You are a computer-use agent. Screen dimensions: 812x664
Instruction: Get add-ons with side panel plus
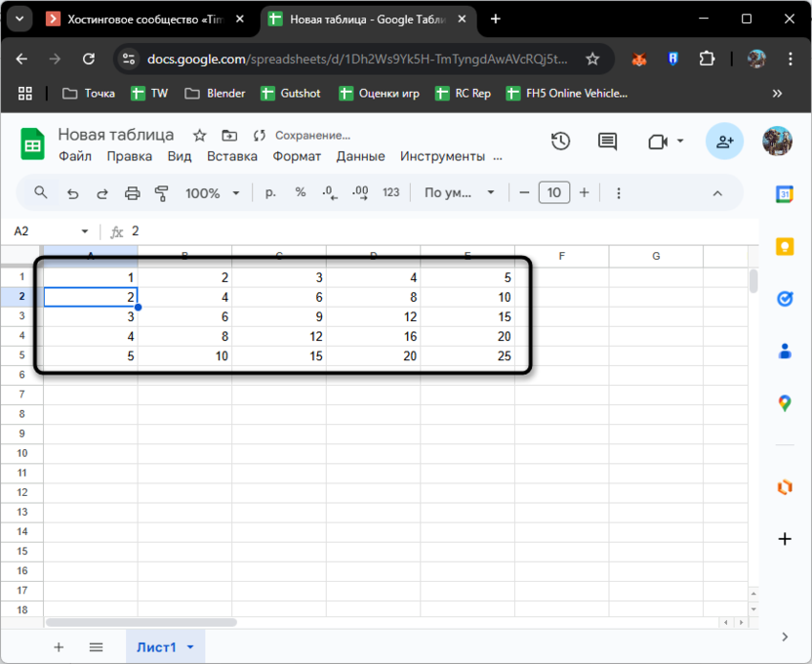pyautogui.click(x=785, y=539)
